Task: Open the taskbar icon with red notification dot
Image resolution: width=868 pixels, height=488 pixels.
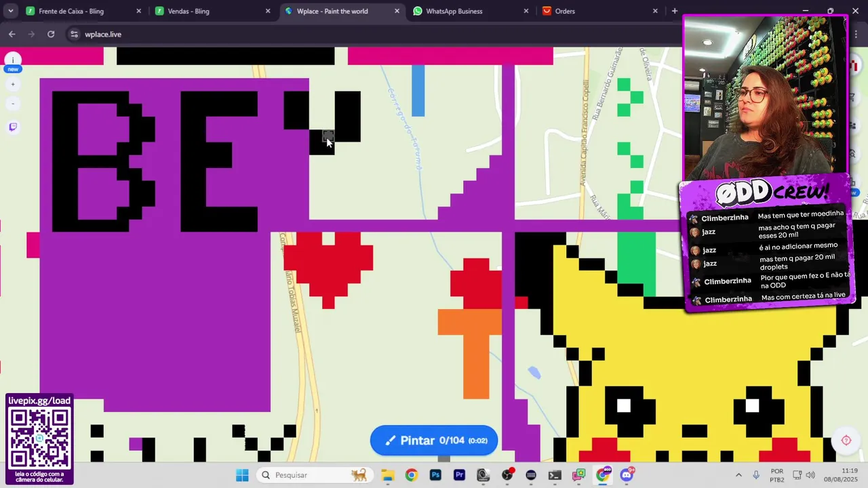Action: tap(507, 475)
